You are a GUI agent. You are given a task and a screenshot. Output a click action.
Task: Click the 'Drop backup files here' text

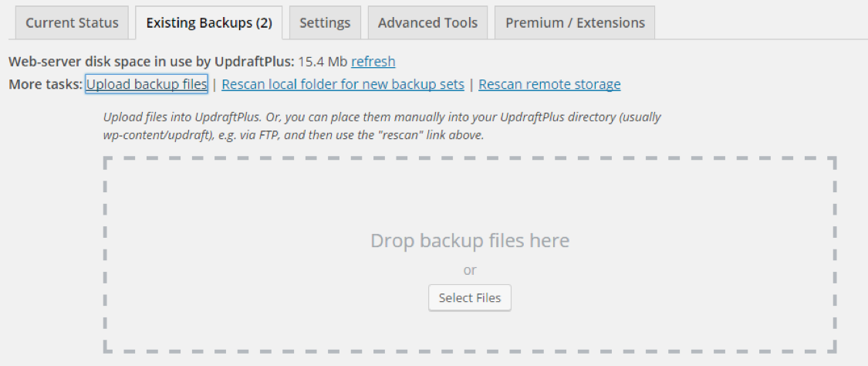[x=469, y=240]
